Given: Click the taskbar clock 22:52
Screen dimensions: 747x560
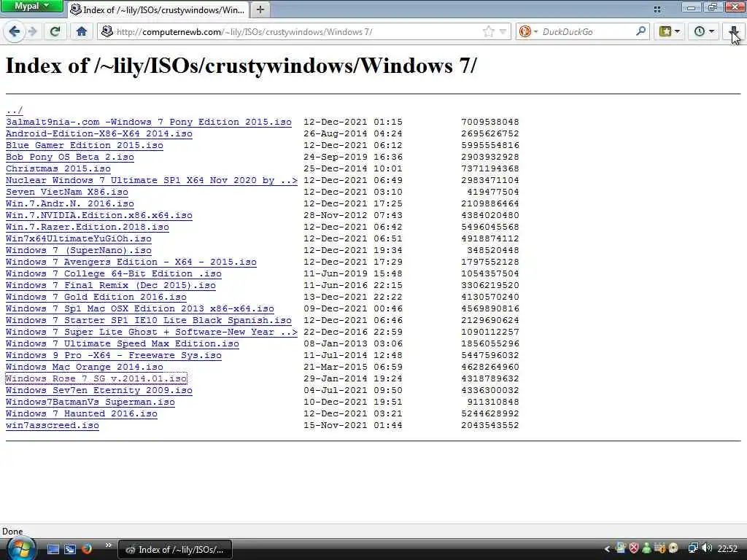Looking at the screenshot, I should [728, 549].
